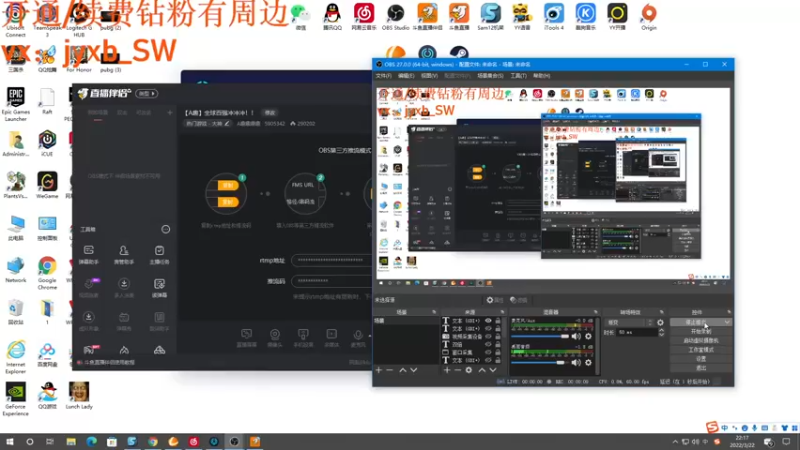The height and width of the screenshot is (450, 800).
Task: Move scene down with arrow icon
Action: pos(414,370)
